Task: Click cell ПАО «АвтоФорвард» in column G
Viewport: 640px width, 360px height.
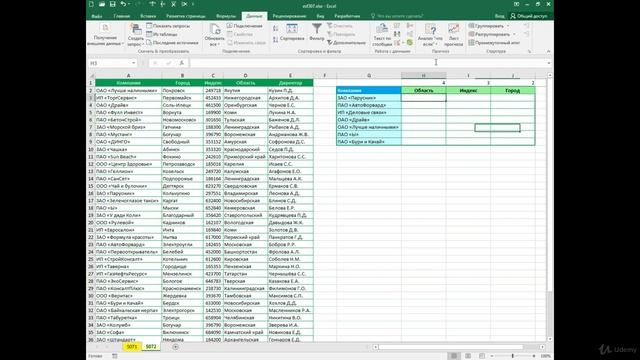Action: pos(369,105)
